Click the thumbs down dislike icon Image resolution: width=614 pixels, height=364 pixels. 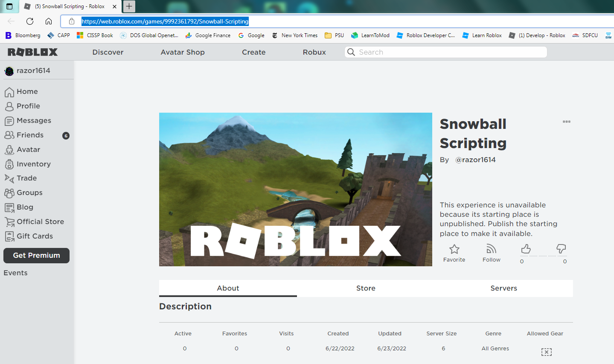[561, 248]
